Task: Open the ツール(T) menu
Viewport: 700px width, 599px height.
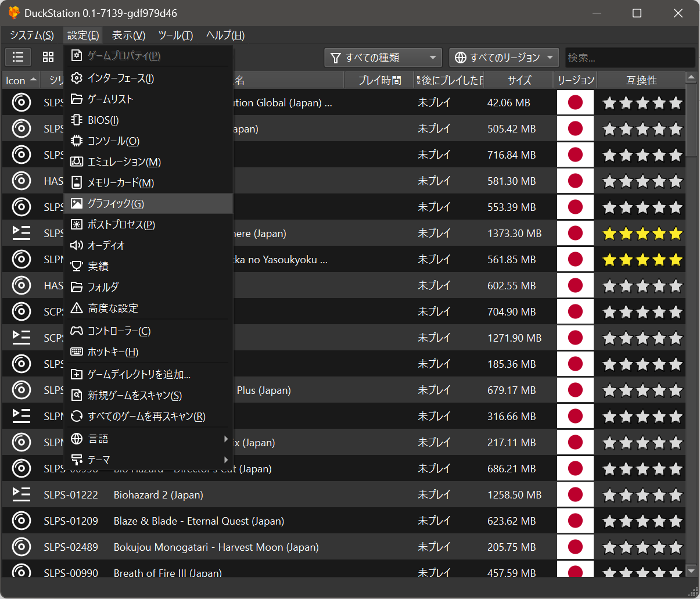Action: tap(175, 35)
